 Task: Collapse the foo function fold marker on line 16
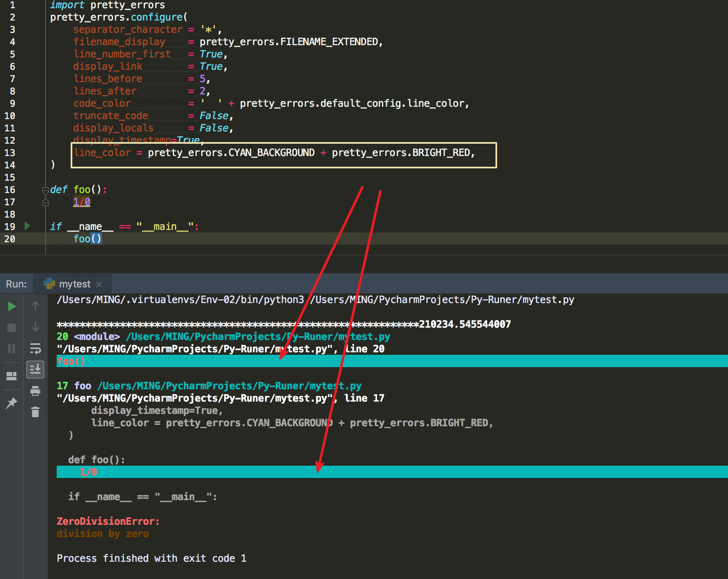pos(46,190)
